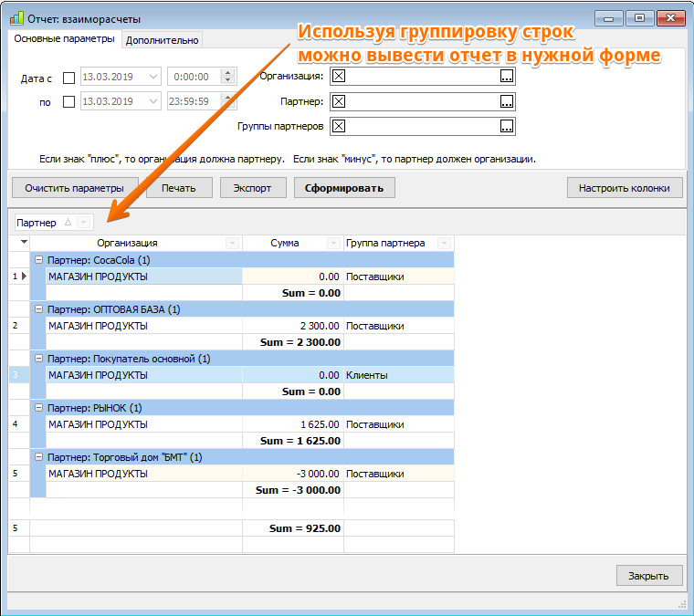Generate report with Сформировать button
The image size is (694, 616).
(x=344, y=188)
